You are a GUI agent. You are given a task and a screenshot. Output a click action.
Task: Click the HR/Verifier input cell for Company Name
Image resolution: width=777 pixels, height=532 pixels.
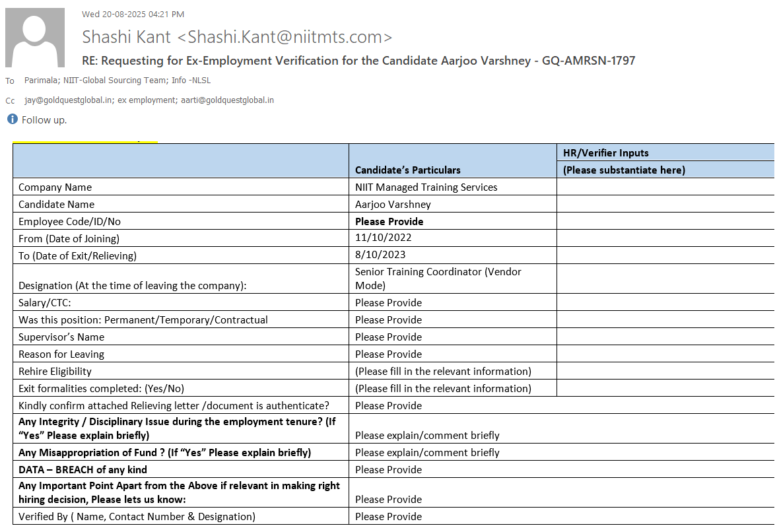(x=665, y=187)
